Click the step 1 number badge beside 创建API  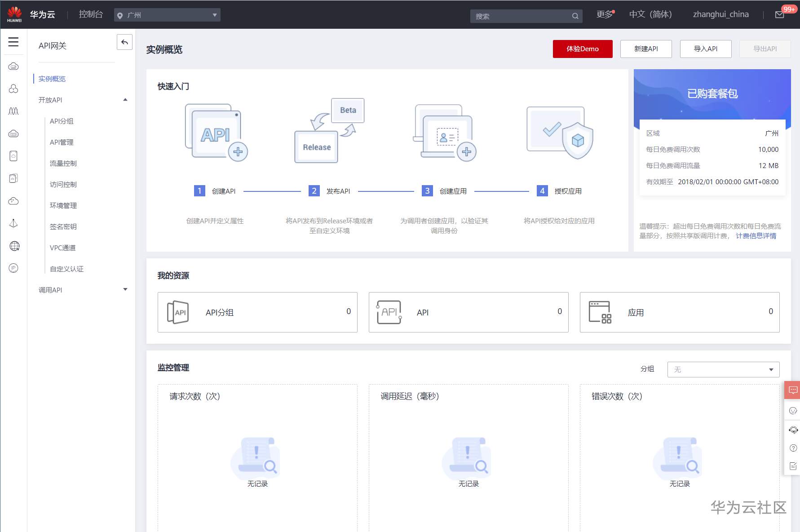199,191
